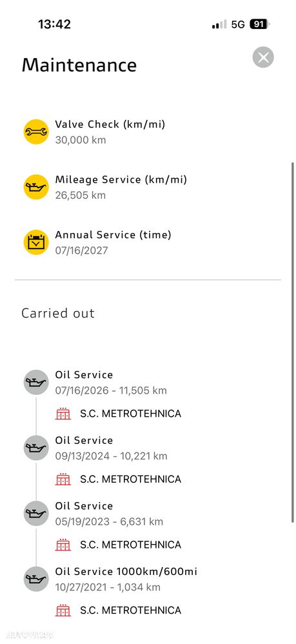Viewport: 296px width, 644px height.
Task: Close the Maintenance screen
Action: (x=263, y=57)
